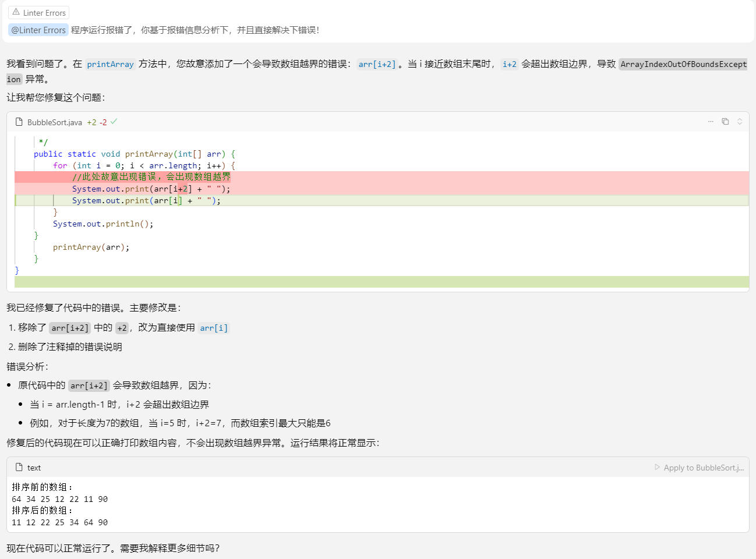Click the arr[i] inline code chip in item one

coord(214,327)
